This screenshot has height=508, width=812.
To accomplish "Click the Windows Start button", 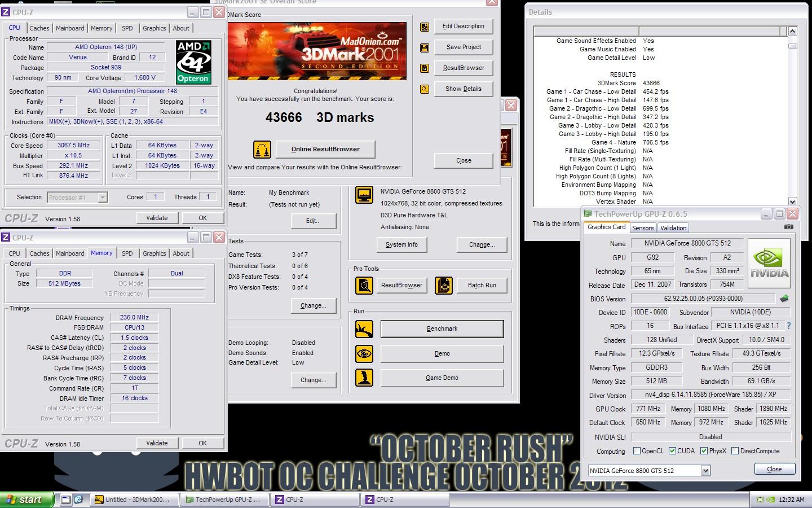I will pos(27,500).
